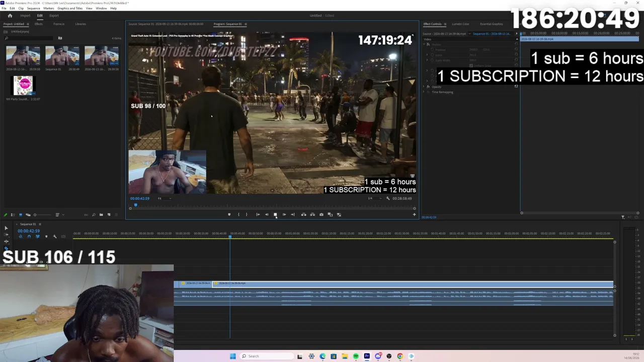This screenshot has width=644, height=362.
Task: Toggle project writable pencil icon
Action: click(x=6, y=215)
